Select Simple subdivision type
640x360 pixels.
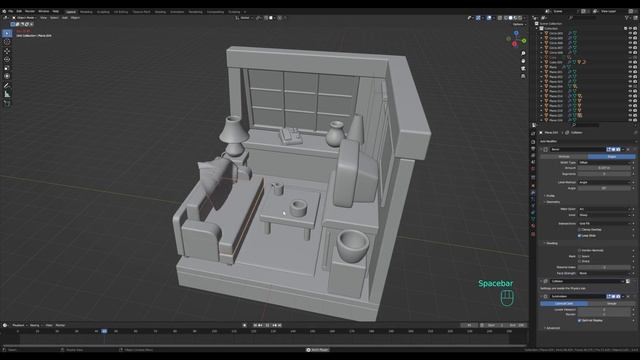click(611, 303)
